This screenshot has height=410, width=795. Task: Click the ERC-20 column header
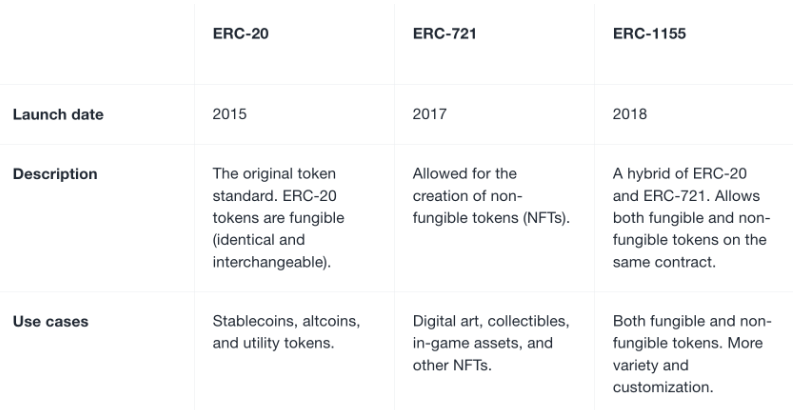pyautogui.click(x=240, y=33)
